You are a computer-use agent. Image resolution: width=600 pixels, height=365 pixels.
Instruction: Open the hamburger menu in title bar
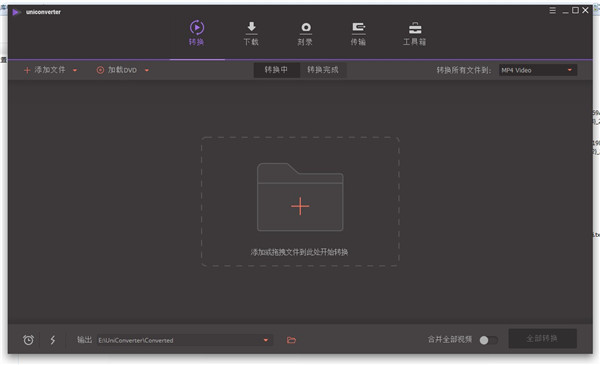point(553,11)
